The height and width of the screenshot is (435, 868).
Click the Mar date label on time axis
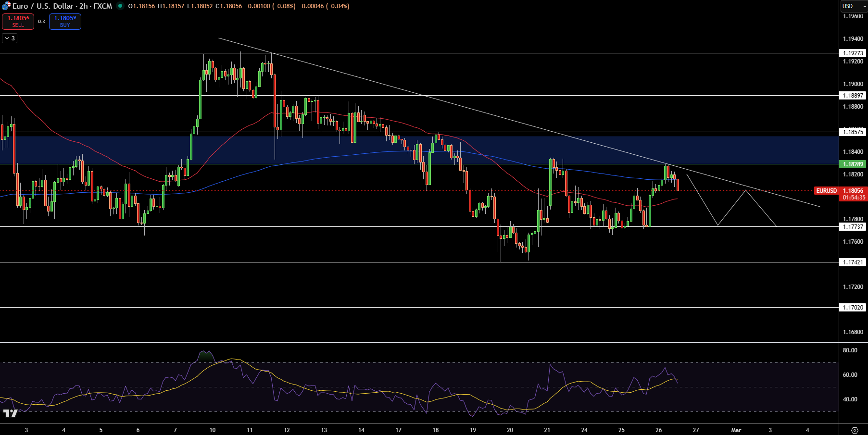(x=736, y=430)
